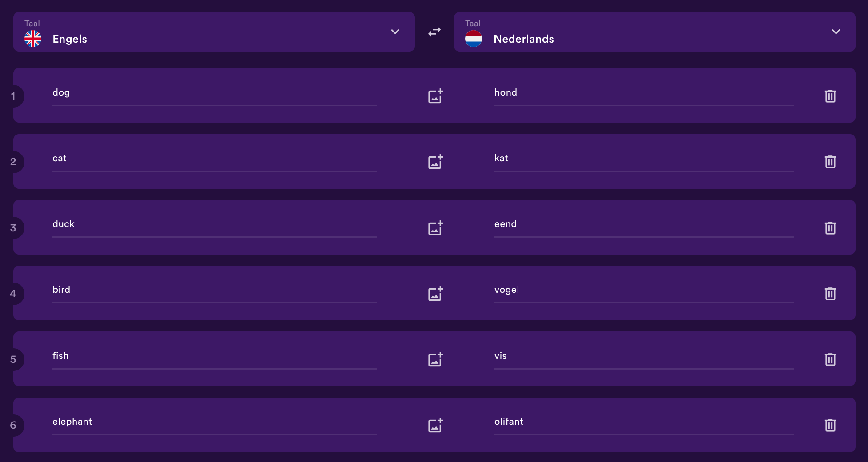The width and height of the screenshot is (868, 462).
Task: Click the 'hond' translation input
Action: 644,93
